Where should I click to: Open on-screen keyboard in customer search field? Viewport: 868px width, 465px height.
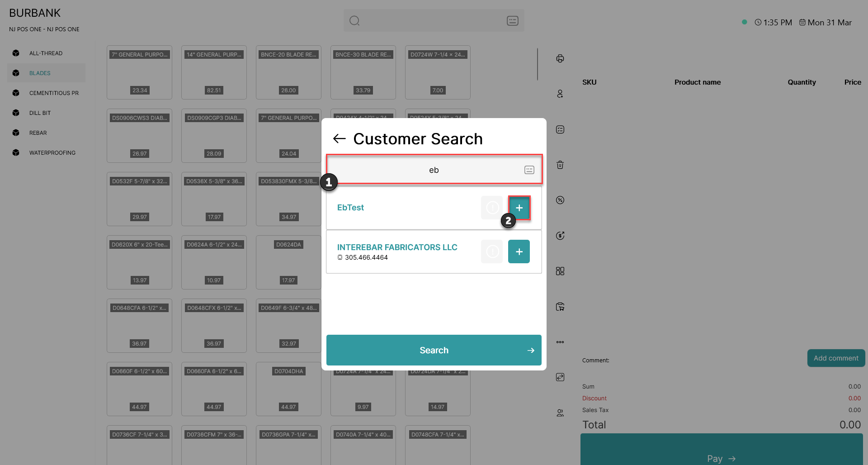click(x=529, y=170)
